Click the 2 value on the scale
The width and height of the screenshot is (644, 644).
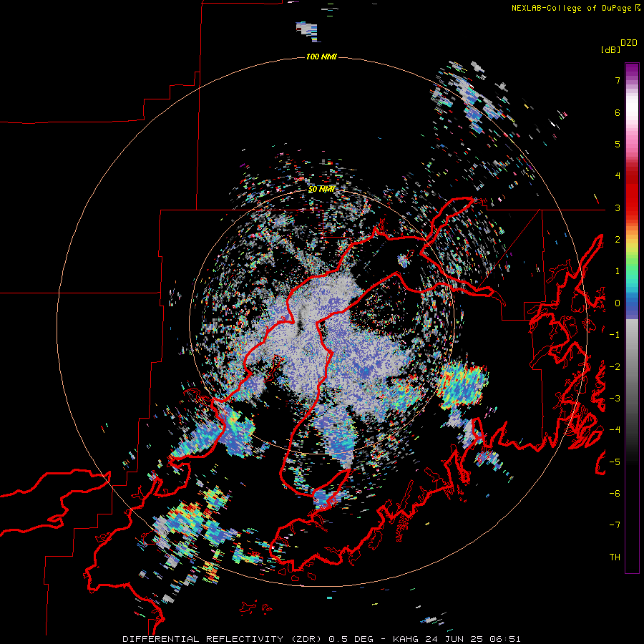point(618,240)
